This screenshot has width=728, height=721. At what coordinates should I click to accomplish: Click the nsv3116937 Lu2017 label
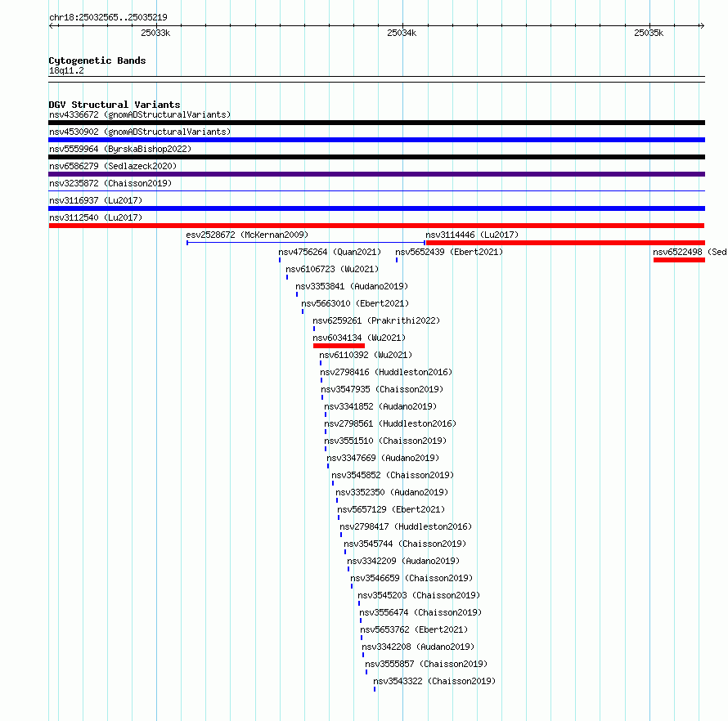96,200
